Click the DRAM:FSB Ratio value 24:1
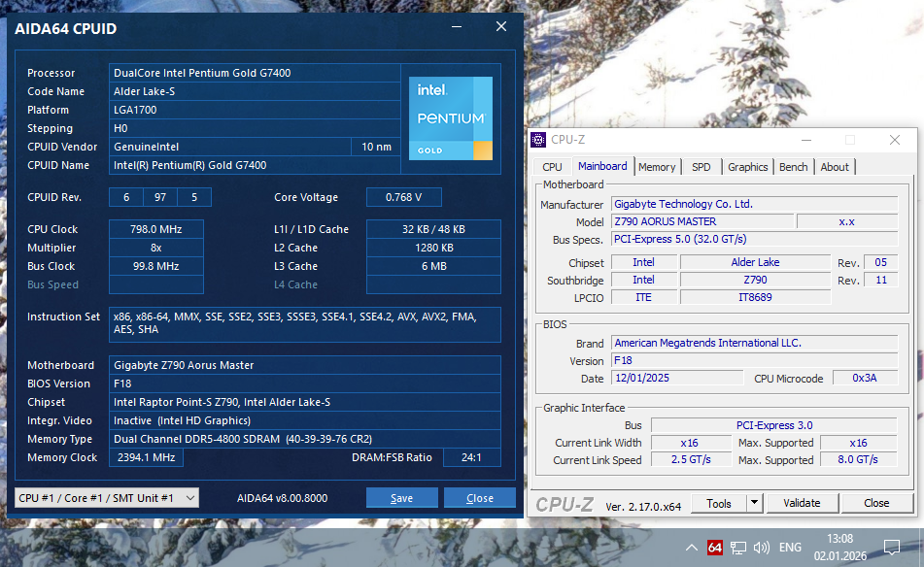The height and width of the screenshot is (567, 924). coord(472,457)
